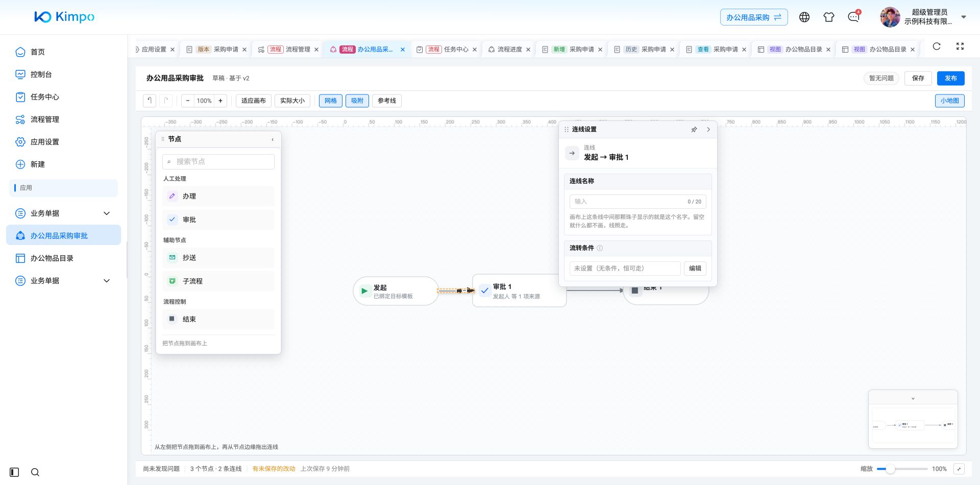Open 办公物品目录 in the sidebar

coord(63,258)
